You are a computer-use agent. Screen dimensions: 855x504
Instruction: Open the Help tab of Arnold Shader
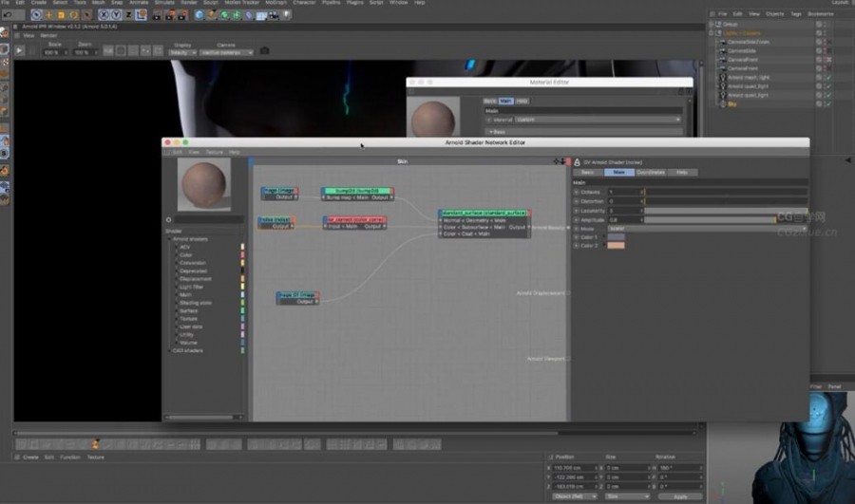tap(682, 172)
